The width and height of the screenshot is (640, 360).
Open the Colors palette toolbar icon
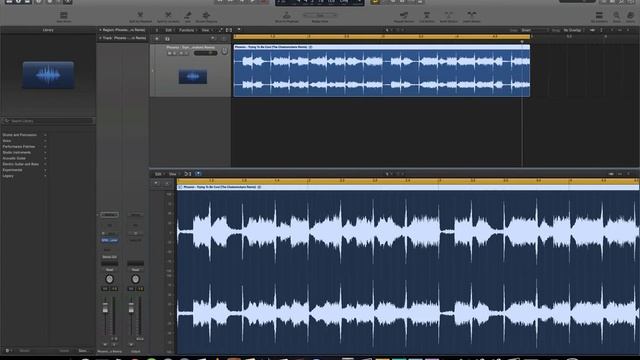click(x=631, y=16)
